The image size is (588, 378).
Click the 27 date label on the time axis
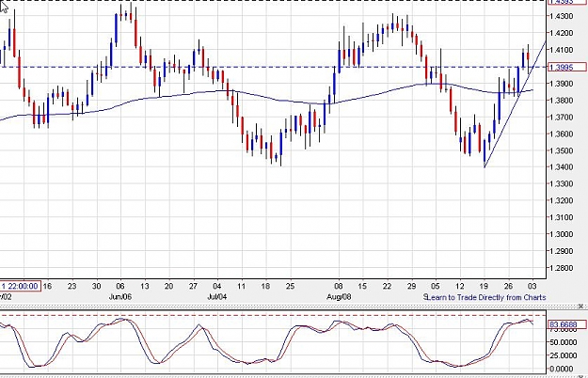[x=193, y=287]
